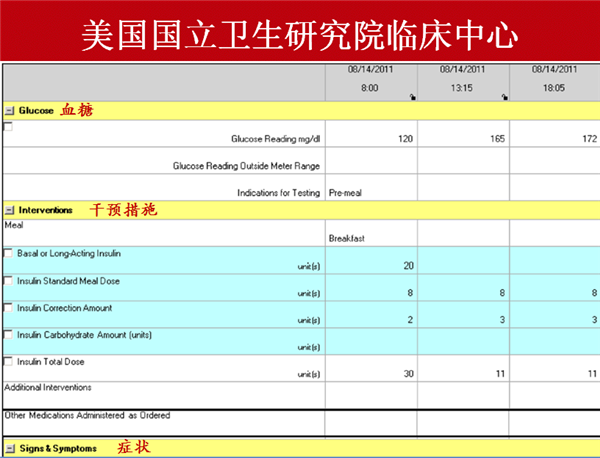The width and height of the screenshot is (600, 458).
Task: Click the basal insulin value 20
Action: (x=408, y=266)
